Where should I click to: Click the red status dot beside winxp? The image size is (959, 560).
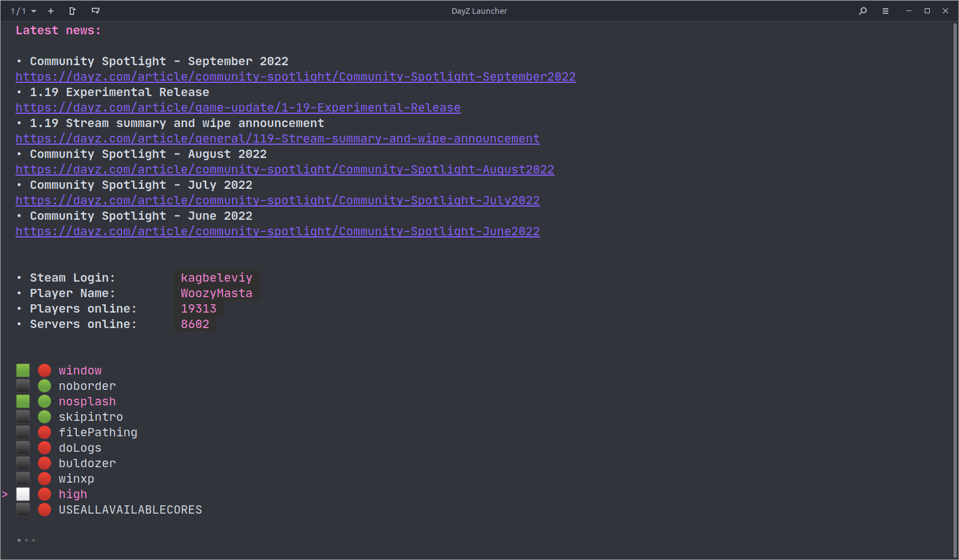coord(44,478)
